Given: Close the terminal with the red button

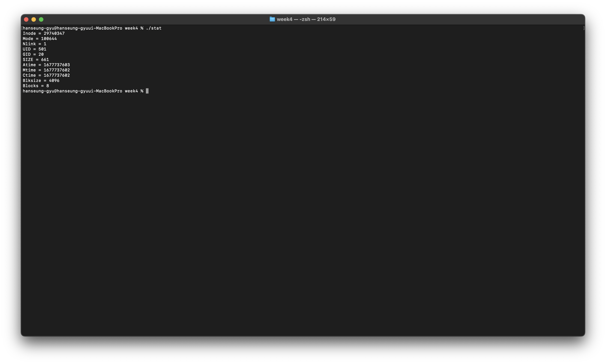Looking at the screenshot, I should pos(26,19).
